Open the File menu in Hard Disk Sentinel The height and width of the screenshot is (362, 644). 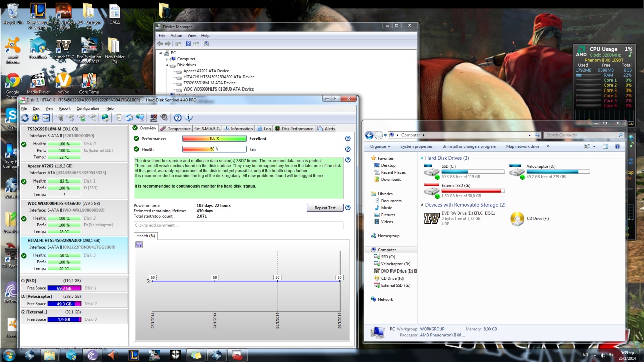click(x=23, y=108)
